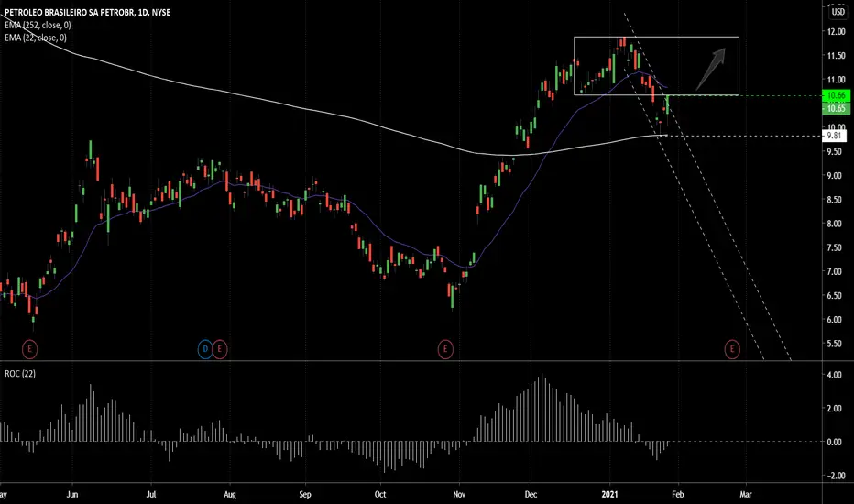Click the Mar label on time axis
The height and width of the screenshot is (504, 854).
tap(746, 495)
